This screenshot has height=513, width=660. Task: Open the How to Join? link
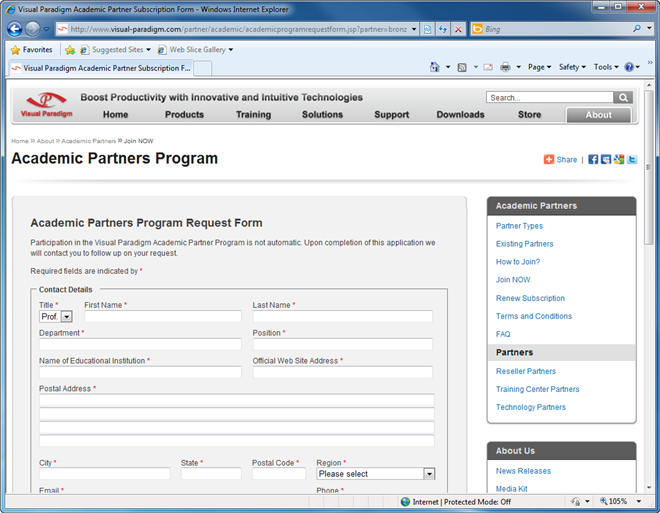pyautogui.click(x=518, y=262)
